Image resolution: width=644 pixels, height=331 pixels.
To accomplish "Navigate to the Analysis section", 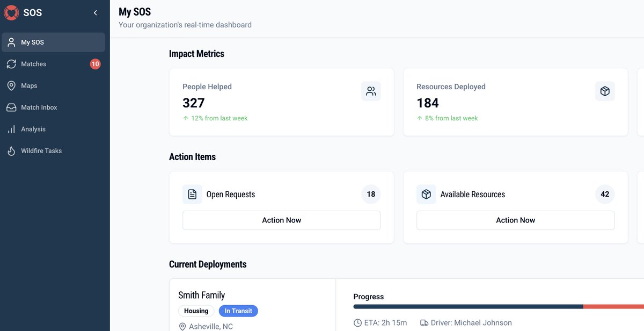I will (x=53, y=129).
